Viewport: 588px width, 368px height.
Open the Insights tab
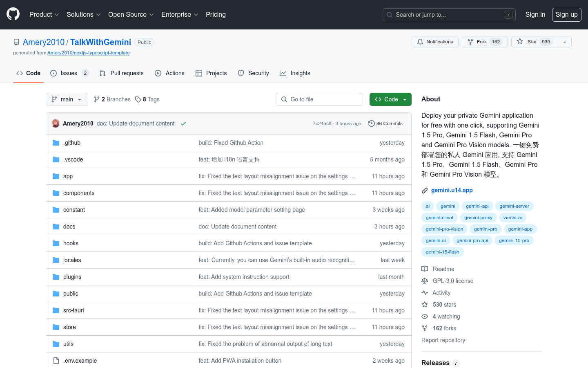pyautogui.click(x=295, y=73)
